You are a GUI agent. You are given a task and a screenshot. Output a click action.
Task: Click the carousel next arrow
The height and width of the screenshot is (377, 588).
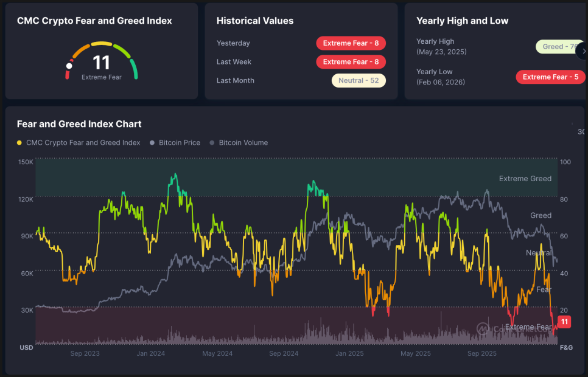582,51
